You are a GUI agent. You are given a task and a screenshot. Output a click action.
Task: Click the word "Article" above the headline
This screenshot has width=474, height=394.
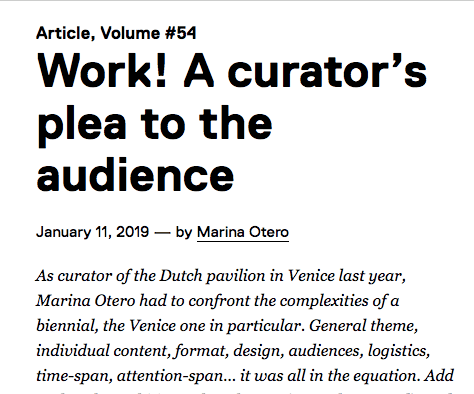point(63,33)
